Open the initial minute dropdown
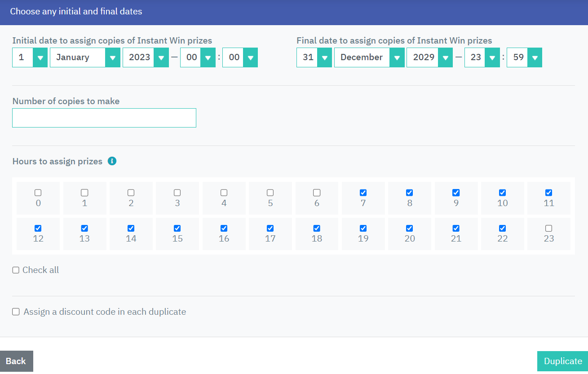The width and height of the screenshot is (588, 374). click(x=240, y=57)
